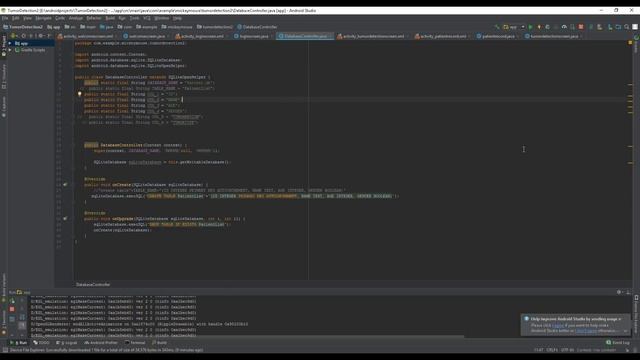Open the app run configuration dropdown

[x=514, y=27]
